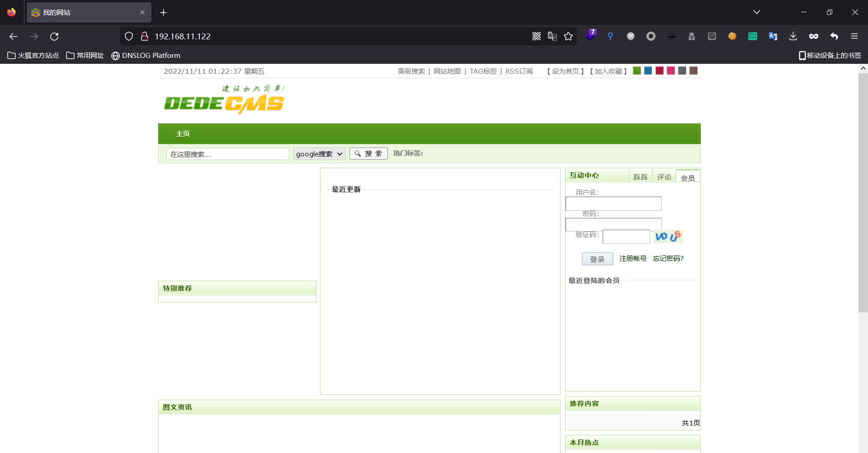Open the DNSLOG Platform bookmark
The height and width of the screenshot is (453, 868).
click(146, 55)
